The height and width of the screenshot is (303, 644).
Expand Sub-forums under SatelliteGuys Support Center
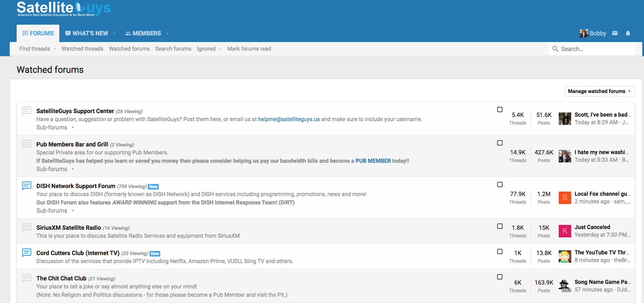coord(55,127)
